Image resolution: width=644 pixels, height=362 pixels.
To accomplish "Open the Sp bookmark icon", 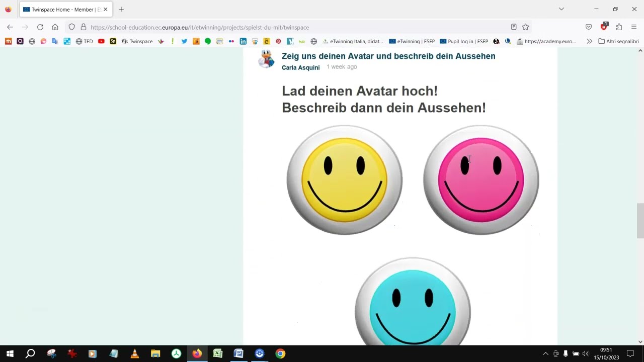I will [113, 41].
